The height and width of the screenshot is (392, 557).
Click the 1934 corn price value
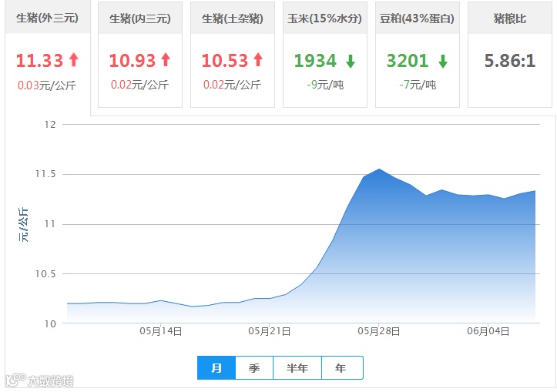(x=315, y=60)
